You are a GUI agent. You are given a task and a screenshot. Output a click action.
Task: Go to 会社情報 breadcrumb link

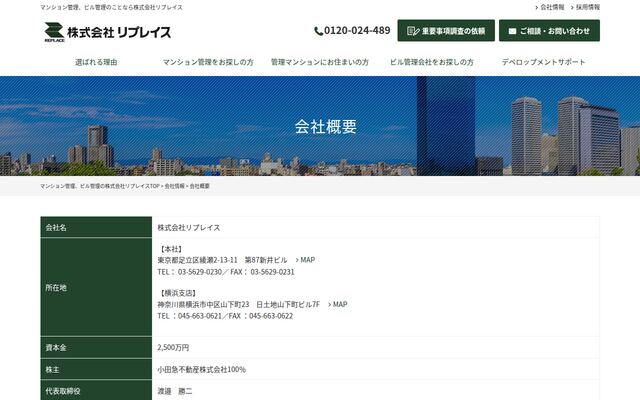click(174, 186)
